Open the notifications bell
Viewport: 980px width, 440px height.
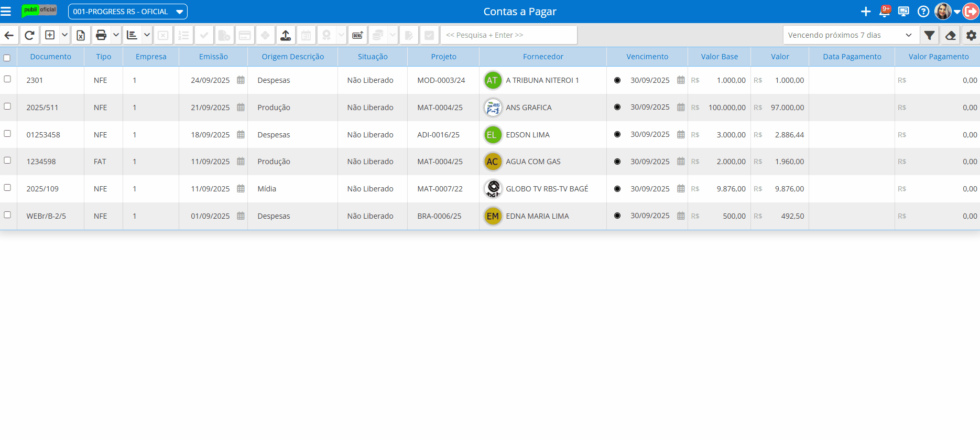885,12
